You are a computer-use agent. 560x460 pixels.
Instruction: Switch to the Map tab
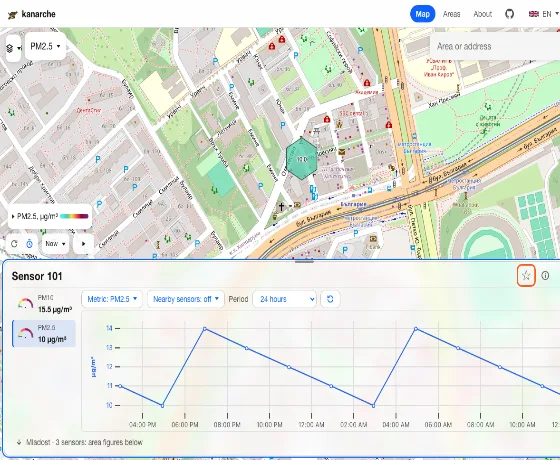point(422,14)
